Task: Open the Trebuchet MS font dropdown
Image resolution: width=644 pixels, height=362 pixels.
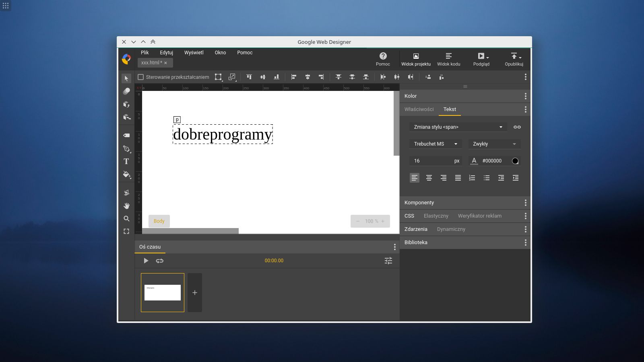Action: click(436, 144)
